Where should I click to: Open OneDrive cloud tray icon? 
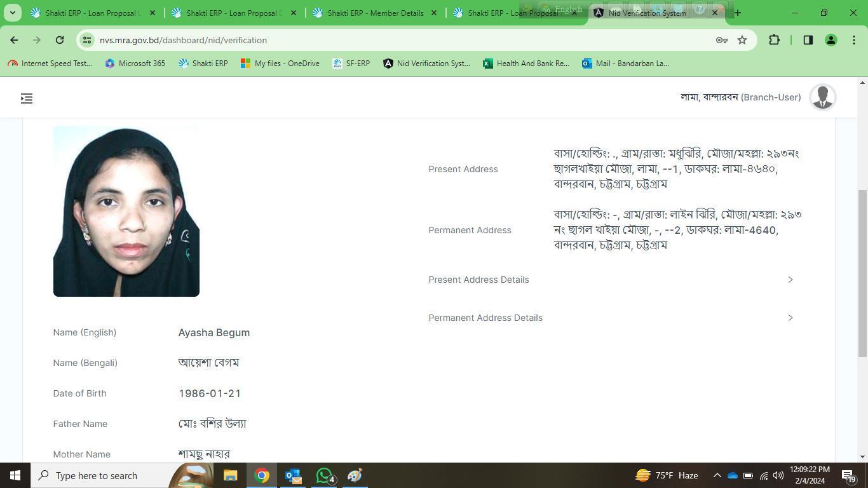(732, 475)
